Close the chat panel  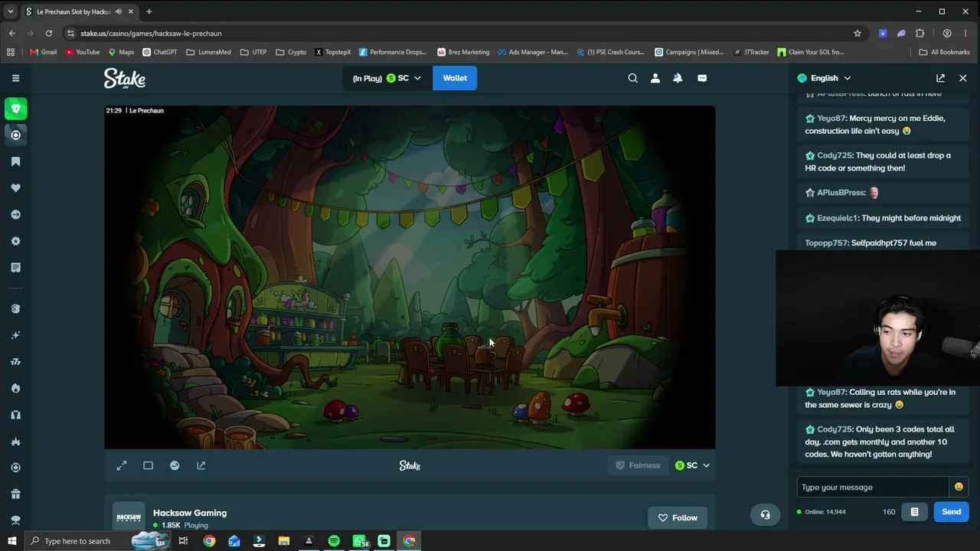[963, 78]
